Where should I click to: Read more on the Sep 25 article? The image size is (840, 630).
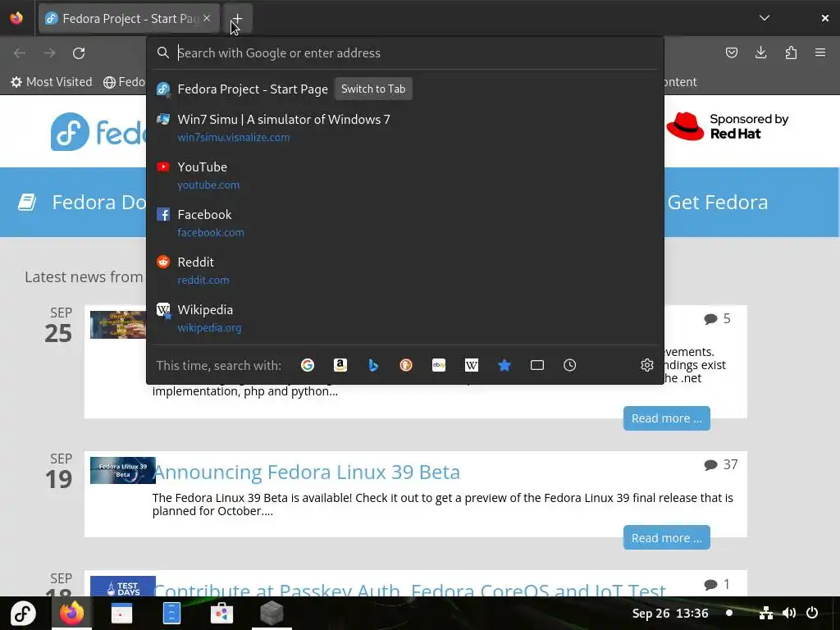(666, 418)
